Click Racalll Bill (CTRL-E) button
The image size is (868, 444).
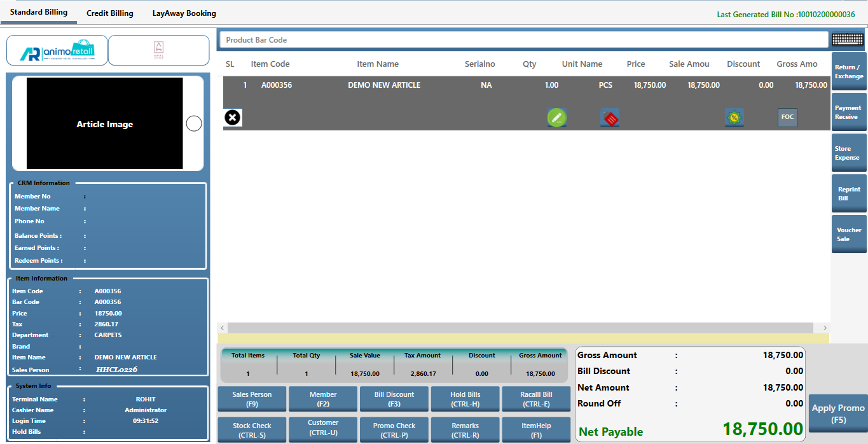point(537,399)
